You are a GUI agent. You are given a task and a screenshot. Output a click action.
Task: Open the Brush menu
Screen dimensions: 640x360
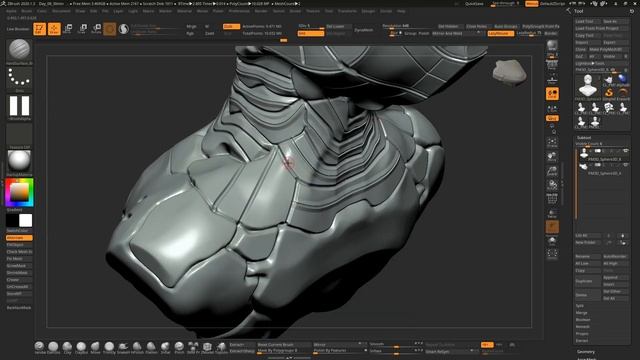(26, 11)
